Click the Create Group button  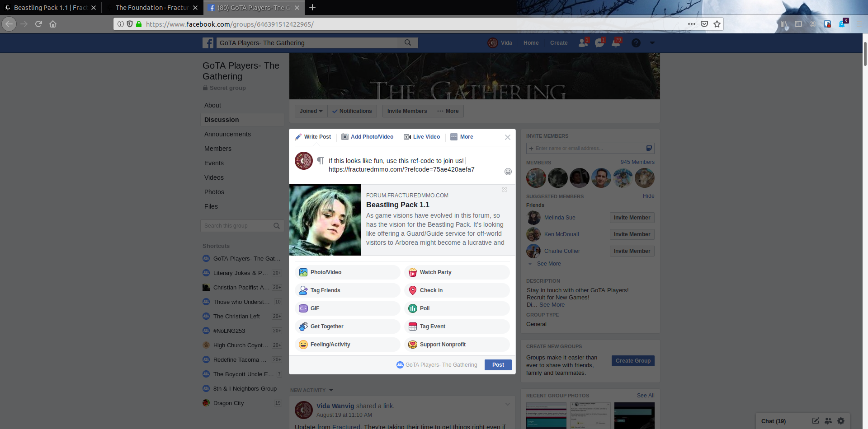(x=633, y=361)
